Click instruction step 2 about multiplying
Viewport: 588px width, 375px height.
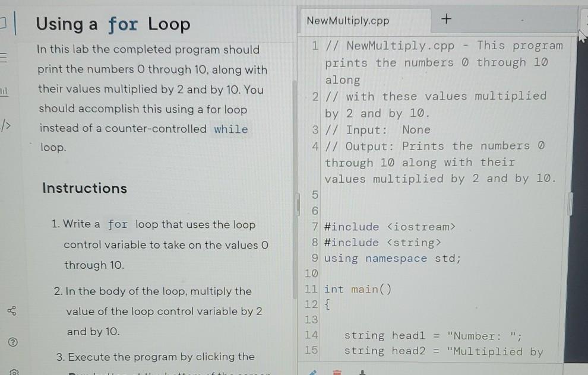pyautogui.click(x=158, y=312)
